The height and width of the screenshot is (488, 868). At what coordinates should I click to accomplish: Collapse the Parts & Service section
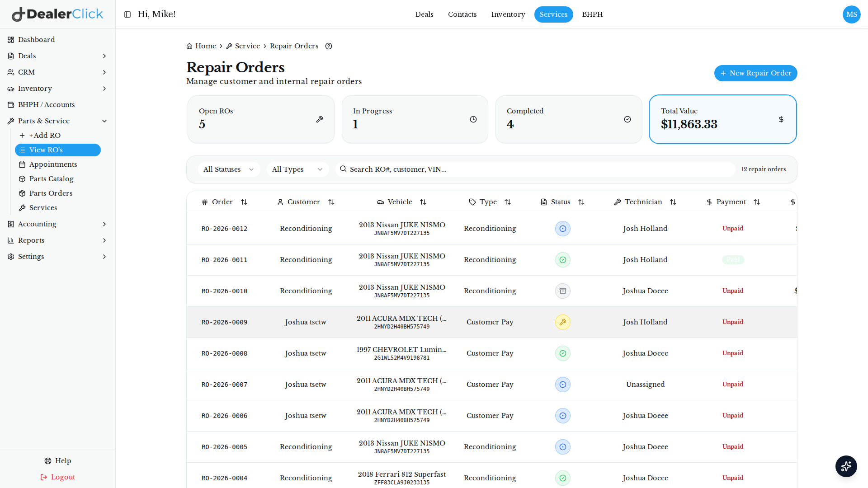tap(57, 121)
